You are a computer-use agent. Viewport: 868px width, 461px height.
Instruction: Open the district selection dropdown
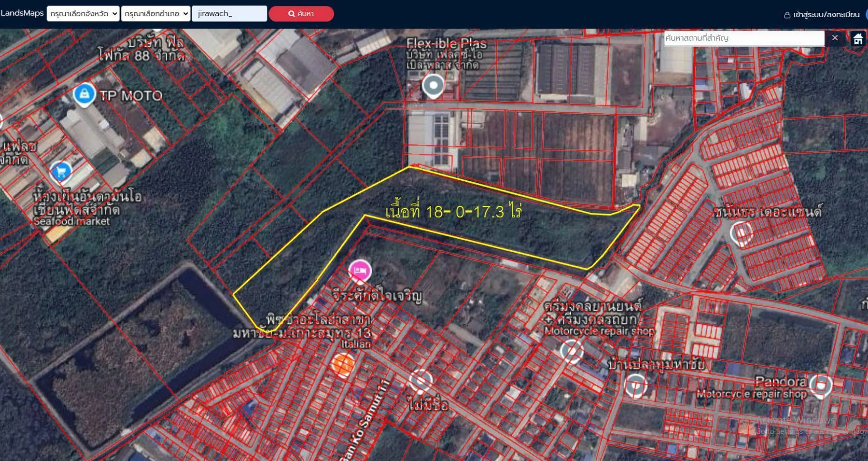coord(156,14)
